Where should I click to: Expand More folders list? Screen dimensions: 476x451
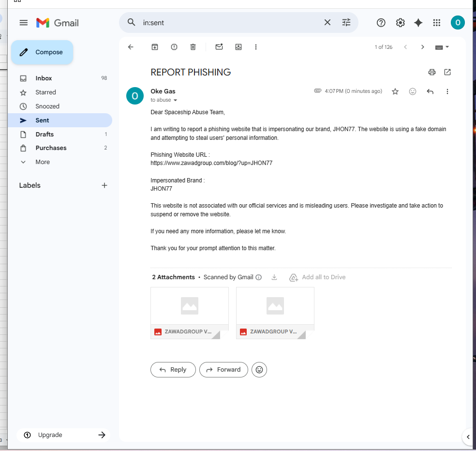click(x=60, y=162)
